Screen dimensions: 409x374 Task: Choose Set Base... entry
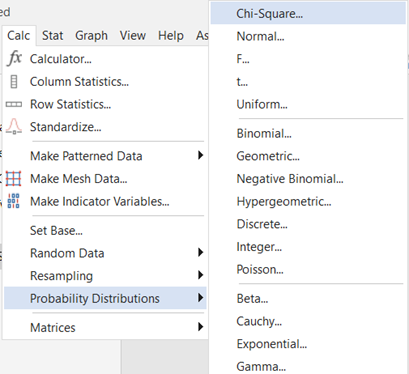point(105,230)
